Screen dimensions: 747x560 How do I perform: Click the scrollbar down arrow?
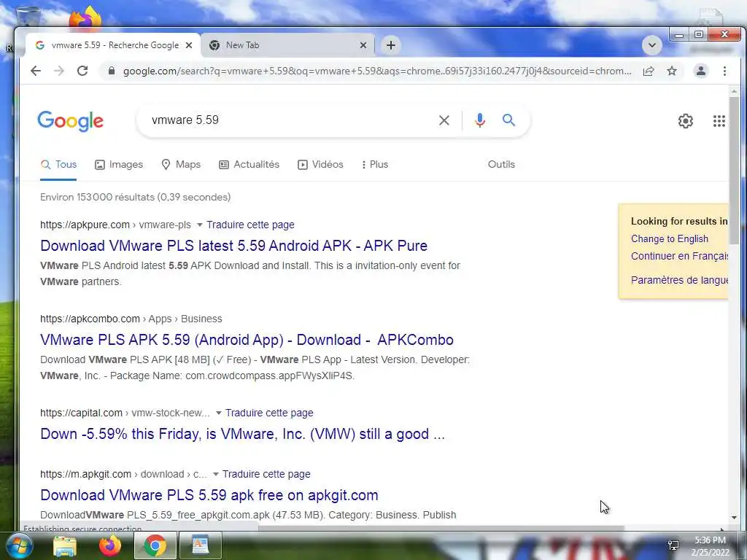point(734,517)
